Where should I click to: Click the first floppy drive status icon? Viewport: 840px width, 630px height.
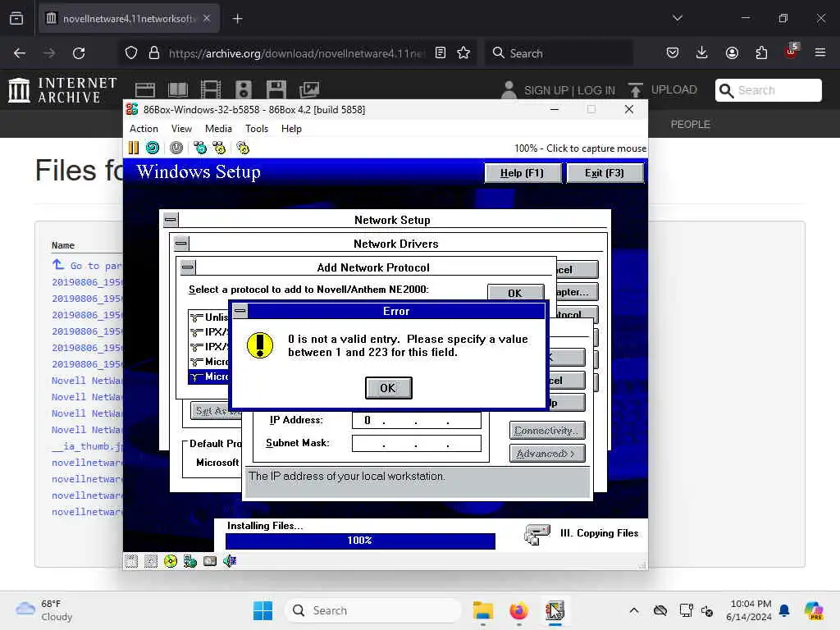pyautogui.click(x=131, y=561)
